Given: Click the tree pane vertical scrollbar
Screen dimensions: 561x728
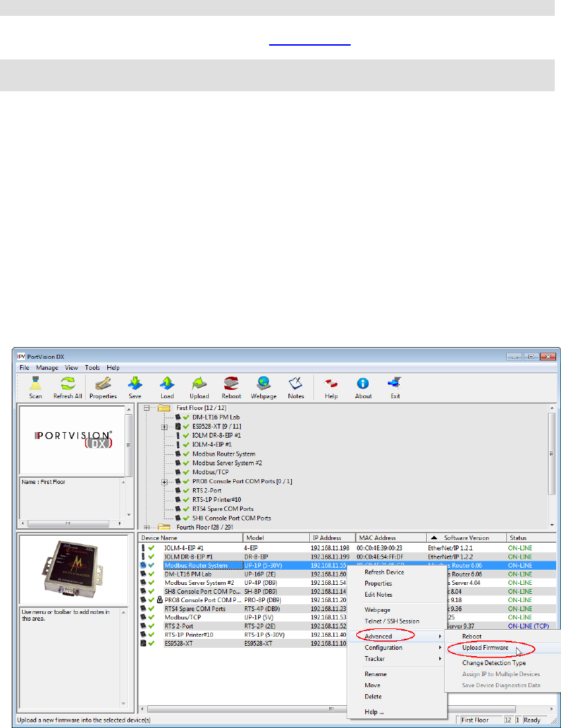Looking at the screenshot, I should pos(552,466).
